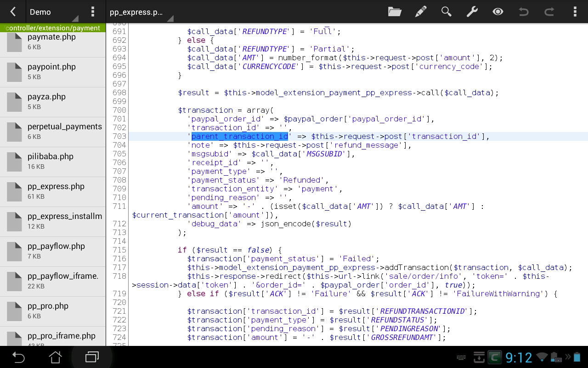Open search with the magnifier icon

point(446,11)
